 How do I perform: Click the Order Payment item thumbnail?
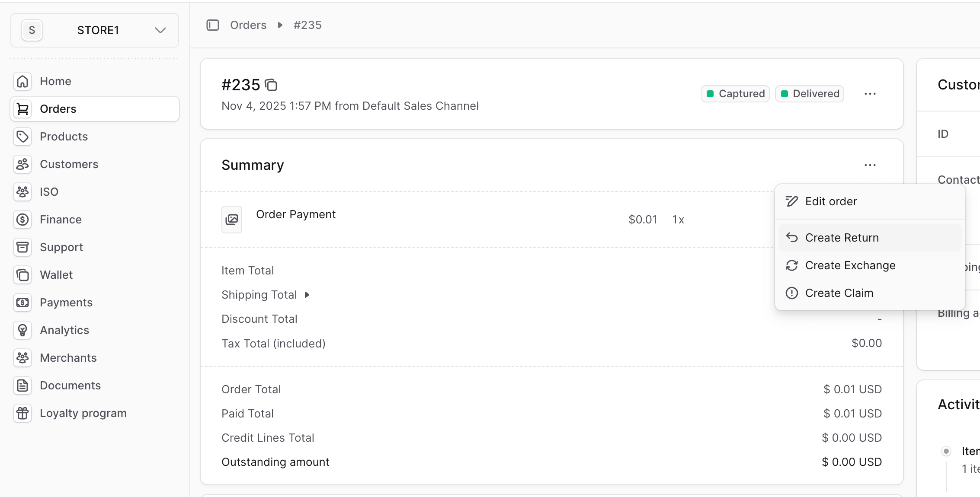coord(232,219)
